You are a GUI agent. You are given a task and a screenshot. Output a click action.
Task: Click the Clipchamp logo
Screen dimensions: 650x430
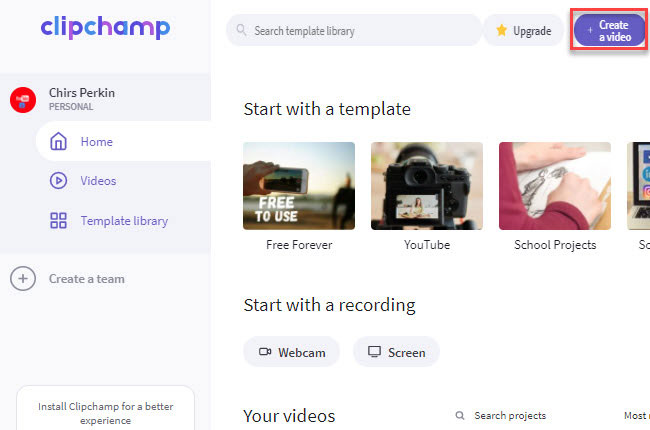[x=105, y=27]
